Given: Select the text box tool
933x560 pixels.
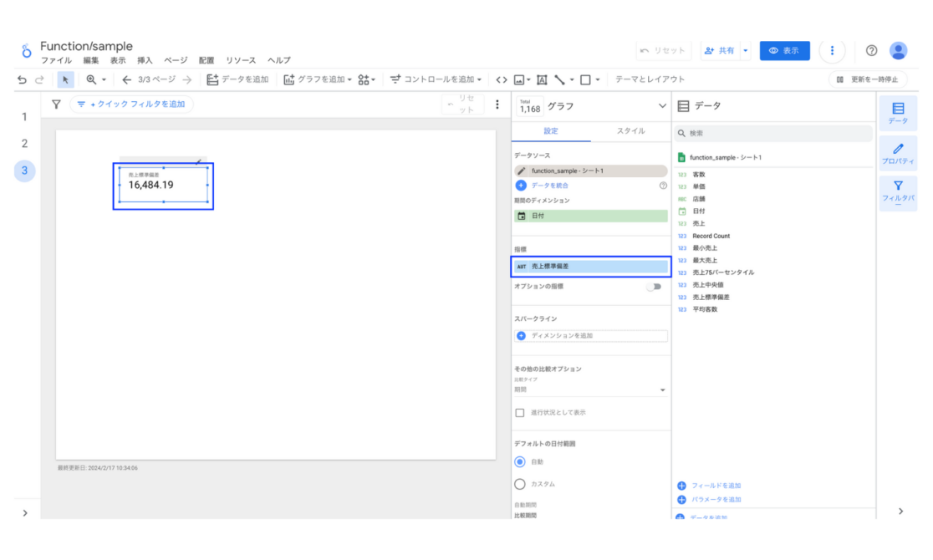Looking at the screenshot, I should pyautogui.click(x=540, y=79).
